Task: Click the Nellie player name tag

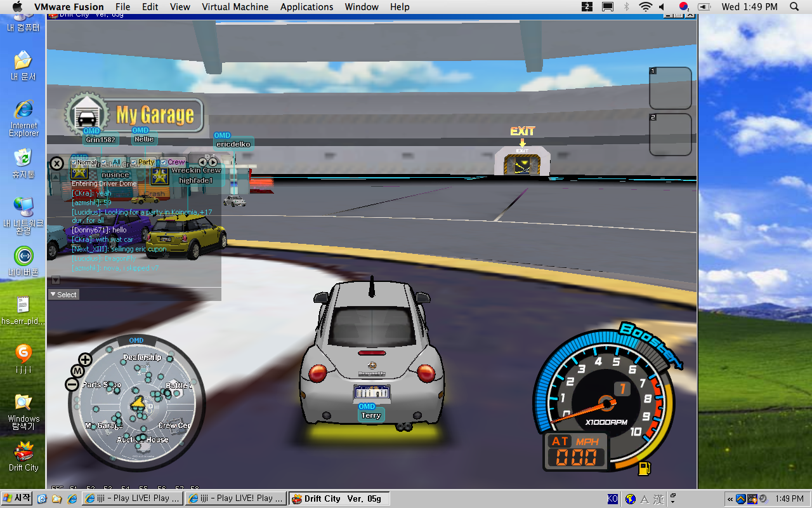Action: point(144,139)
